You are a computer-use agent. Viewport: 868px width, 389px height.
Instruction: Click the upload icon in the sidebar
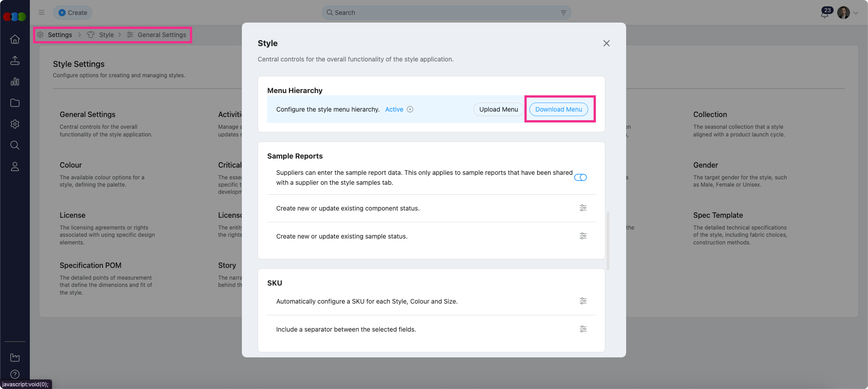coord(15,61)
